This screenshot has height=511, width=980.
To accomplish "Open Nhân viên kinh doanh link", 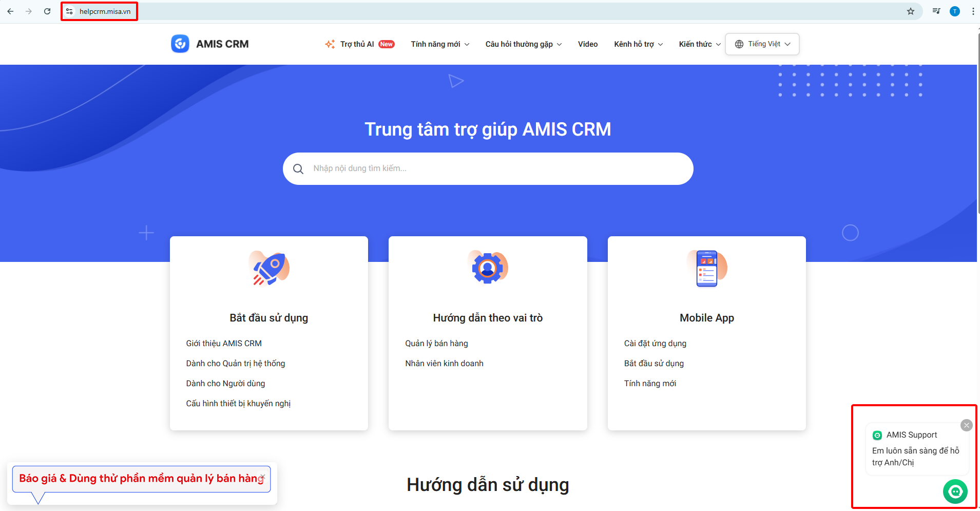I will click(x=444, y=363).
